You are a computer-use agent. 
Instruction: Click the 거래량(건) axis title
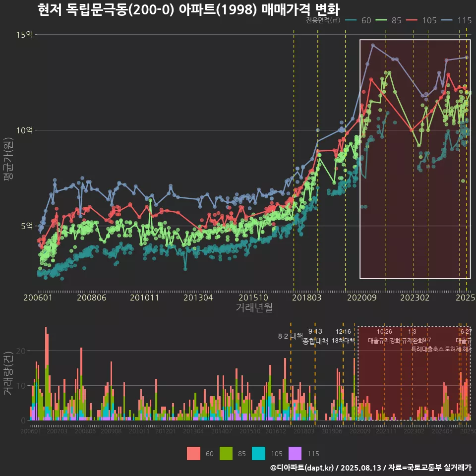point(8,373)
